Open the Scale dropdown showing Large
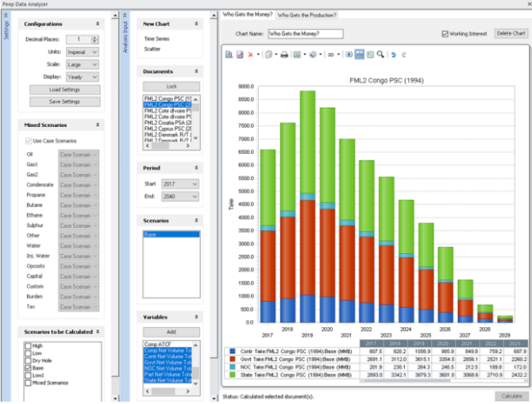Image resolution: width=532 pixels, height=404 pixels. click(82, 64)
